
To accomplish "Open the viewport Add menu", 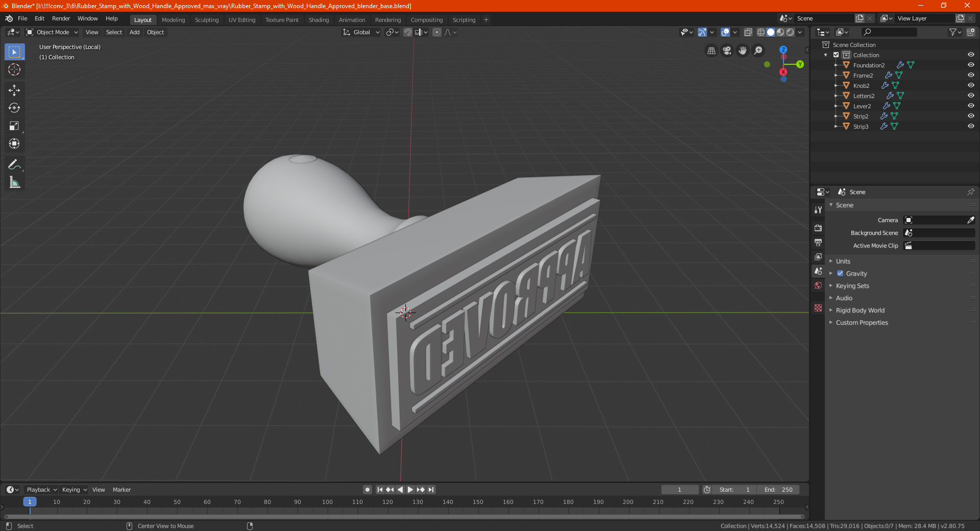I will pos(135,32).
